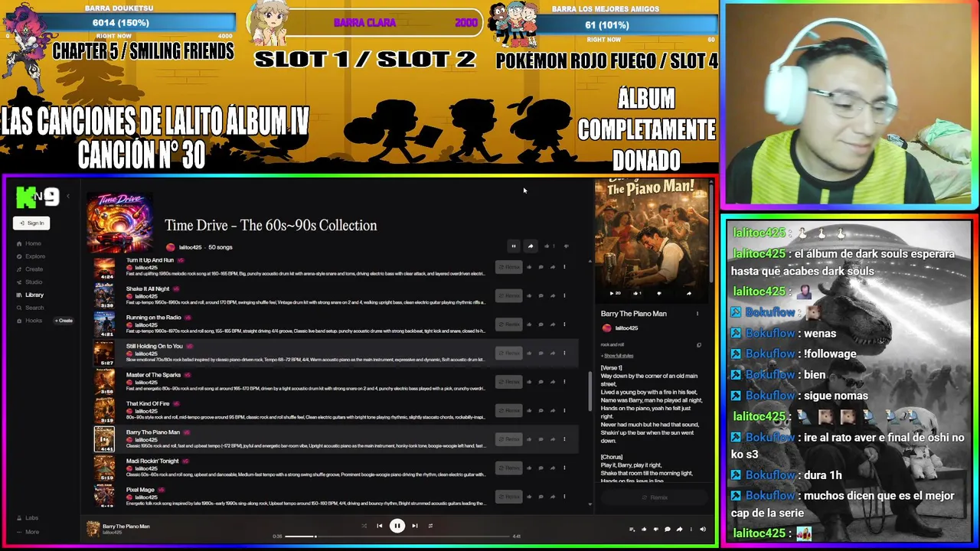Share from the icon under the cover art
This screenshot has height=551, width=980.
tap(689, 293)
